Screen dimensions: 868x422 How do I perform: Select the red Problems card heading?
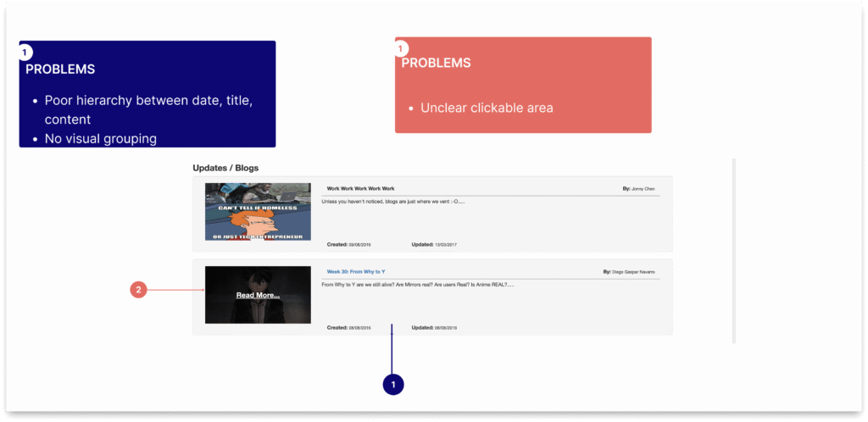click(436, 64)
